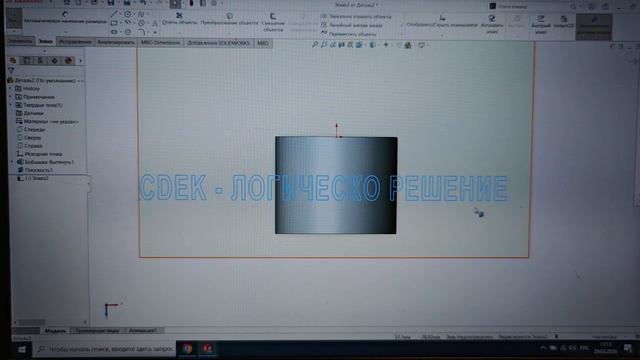Click Move Entities (Переместить объекты)
This screenshot has width=640, height=360.
click(349, 34)
